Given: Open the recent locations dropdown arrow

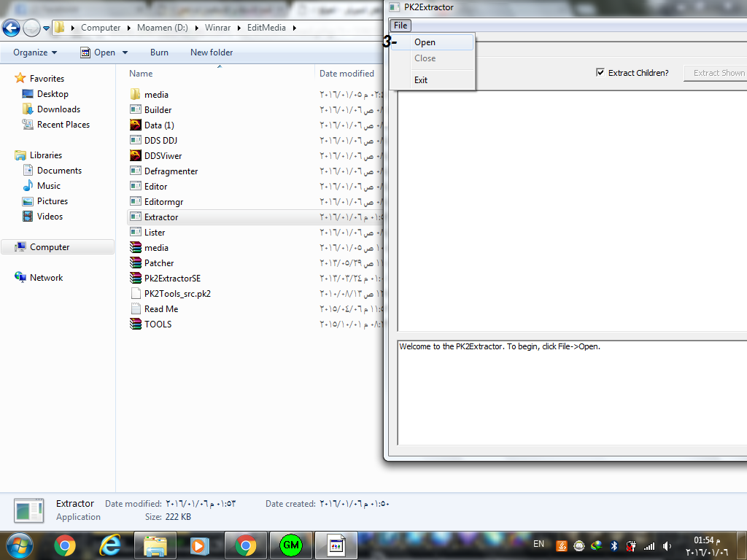Looking at the screenshot, I should tap(46, 28).
